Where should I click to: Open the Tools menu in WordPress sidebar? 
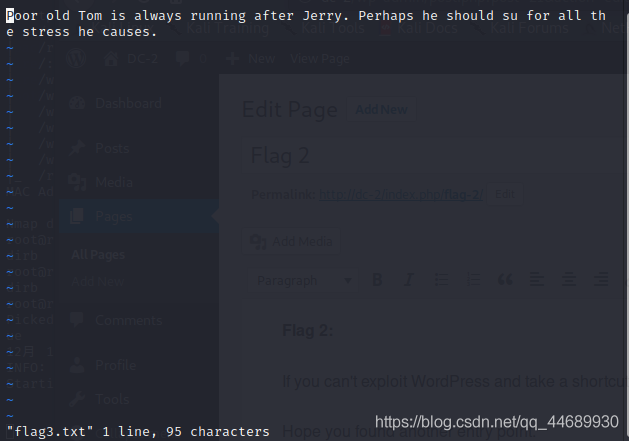(112, 399)
